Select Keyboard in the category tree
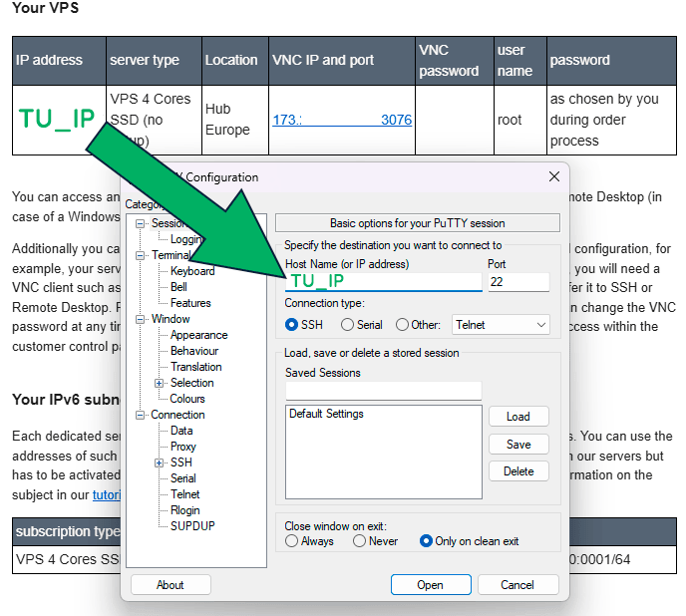The height and width of the screenshot is (616, 686). (x=192, y=271)
